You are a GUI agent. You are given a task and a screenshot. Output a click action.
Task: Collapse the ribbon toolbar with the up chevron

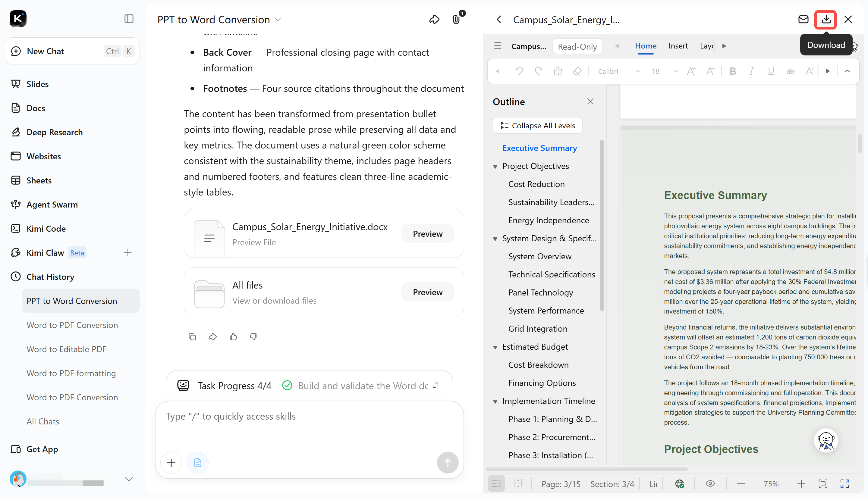847,71
